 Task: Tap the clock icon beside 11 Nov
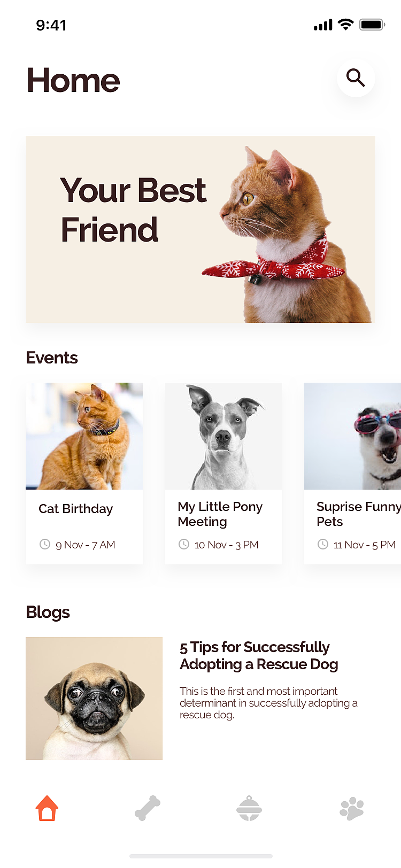tap(323, 544)
